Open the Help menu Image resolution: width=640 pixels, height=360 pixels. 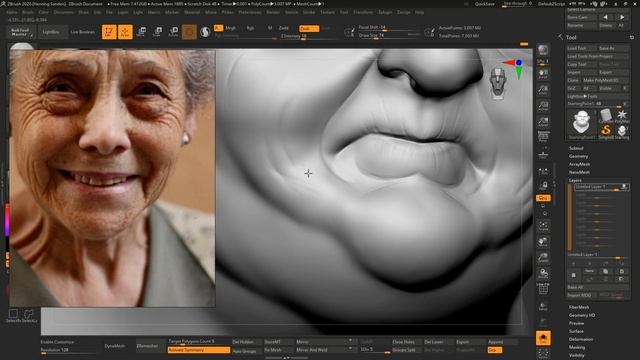click(x=419, y=12)
